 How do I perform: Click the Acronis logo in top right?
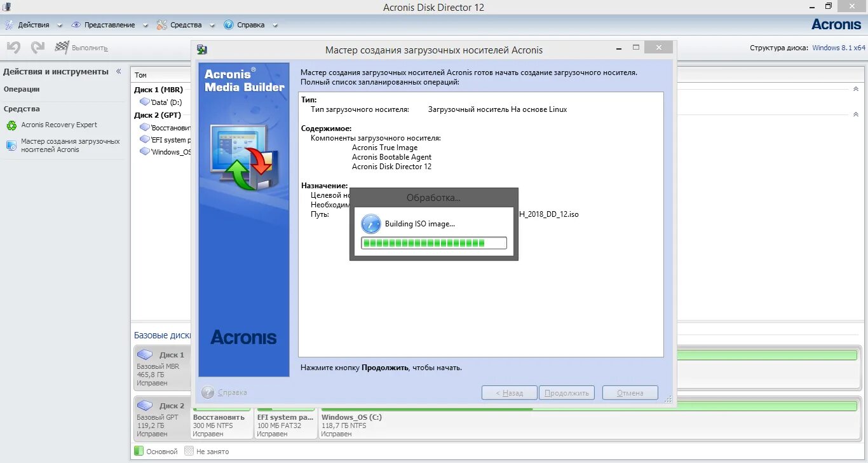pyautogui.click(x=836, y=25)
